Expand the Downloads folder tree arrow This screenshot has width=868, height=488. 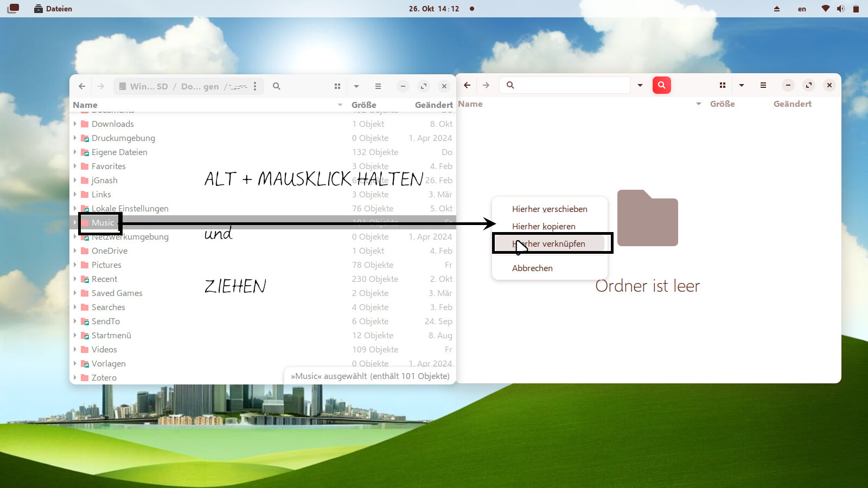(75, 124)
